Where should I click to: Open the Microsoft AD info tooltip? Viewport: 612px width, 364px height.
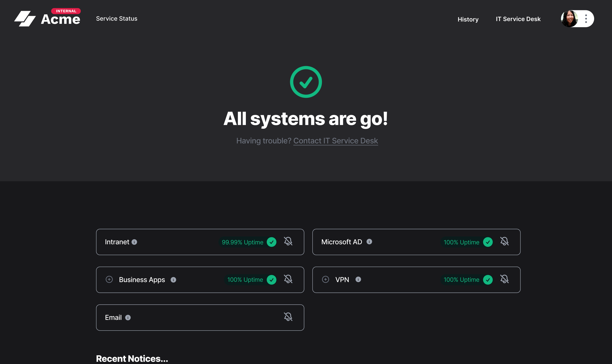[x=369, y=242]
